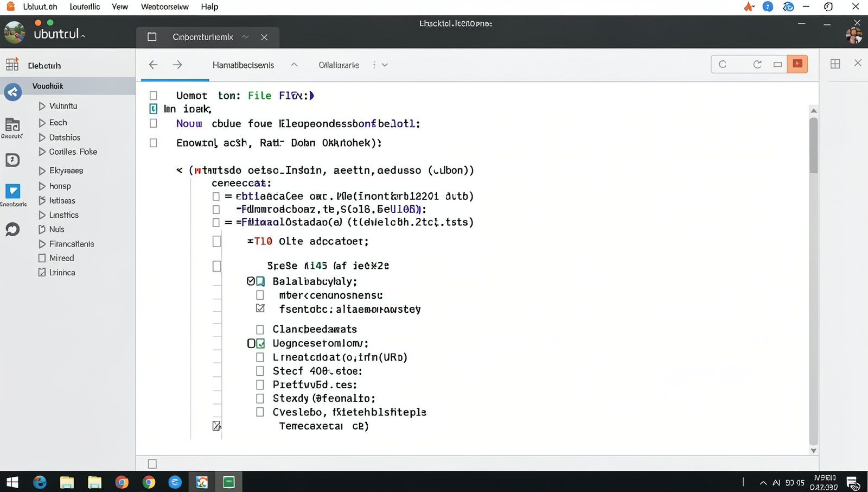Click the 'Sғeѕe ʎi45' line in the editor
Viewport: 868px width, 492px height.
point(328,266)
